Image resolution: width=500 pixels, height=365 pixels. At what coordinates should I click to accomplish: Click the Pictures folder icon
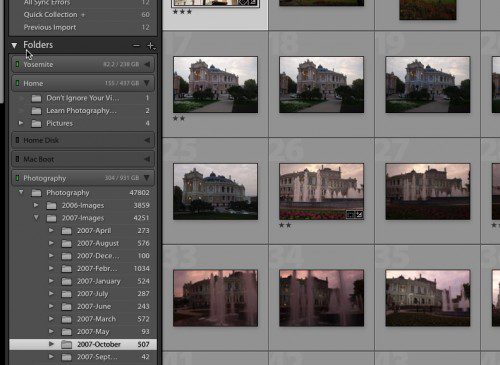tap(36, 124)
